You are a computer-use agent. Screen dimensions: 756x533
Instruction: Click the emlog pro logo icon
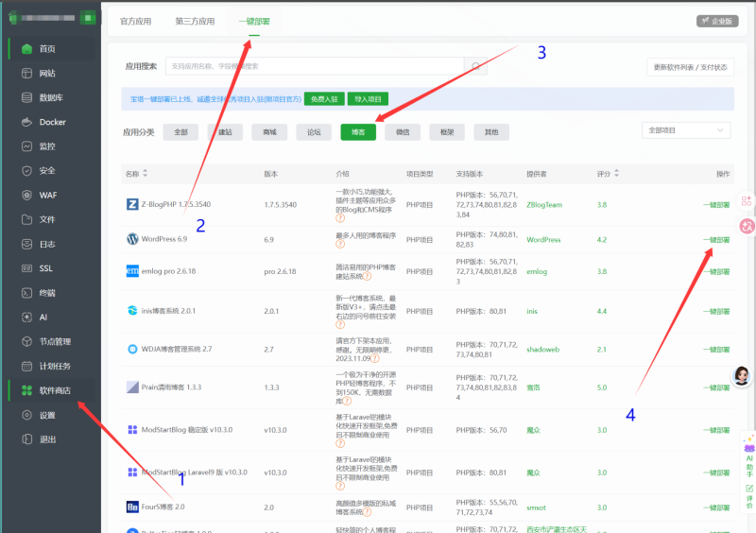coord(132,271)
